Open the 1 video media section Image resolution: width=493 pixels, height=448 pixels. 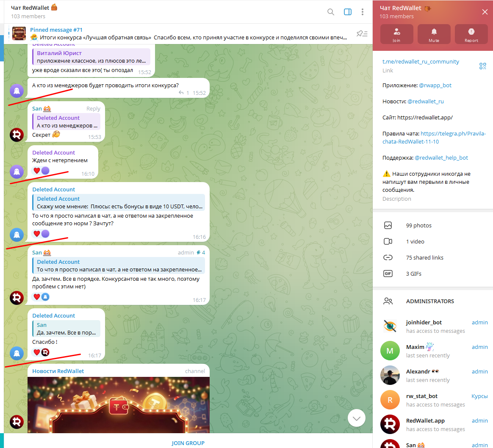(x=415, y=242)
